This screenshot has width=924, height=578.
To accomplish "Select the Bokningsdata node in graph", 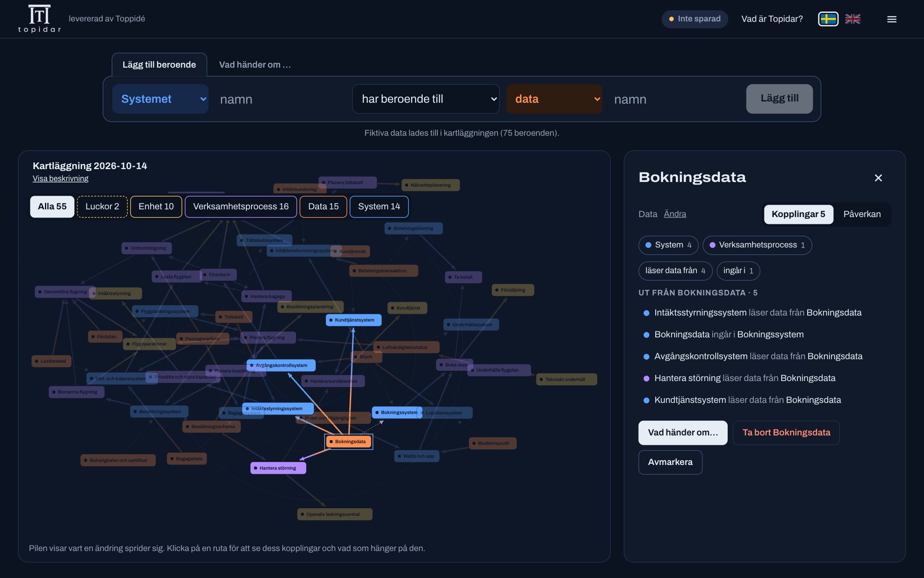I will pyautogui.click(x=349, y=441).
